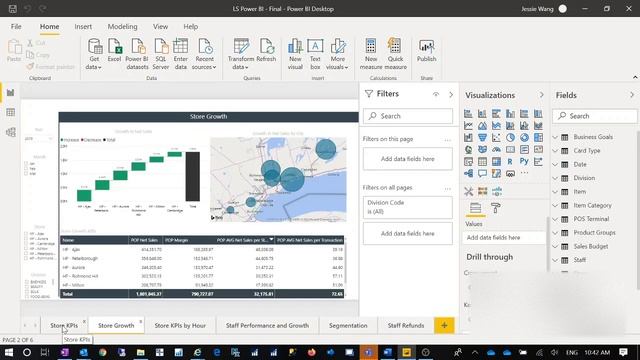Click the Enter data icon
The image size is (640, 360).
click(180, 54)
